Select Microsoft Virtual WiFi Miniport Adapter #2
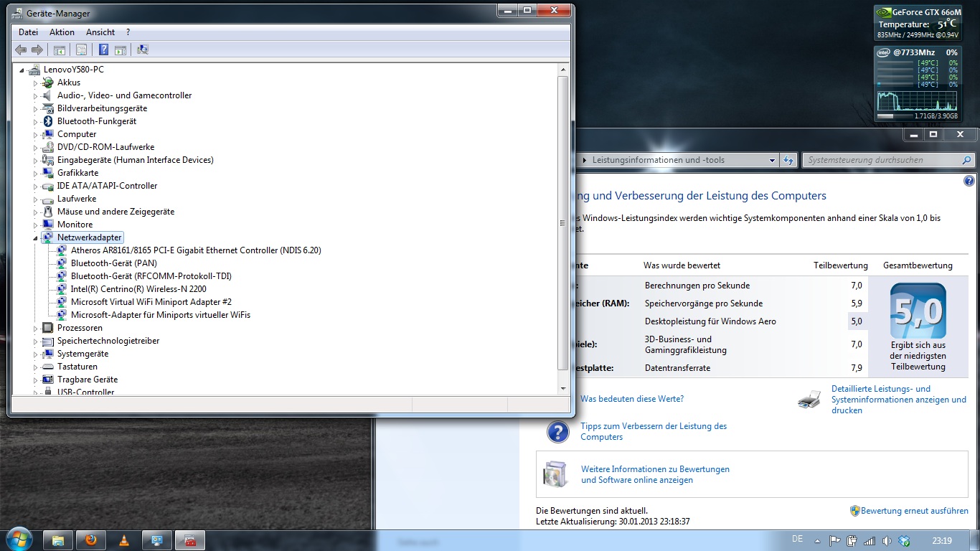 [151, 302]
